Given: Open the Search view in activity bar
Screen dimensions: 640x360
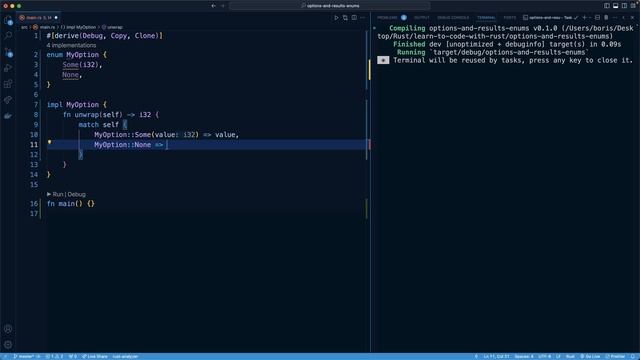Looking at the screenshot, I should pos(8,36).
